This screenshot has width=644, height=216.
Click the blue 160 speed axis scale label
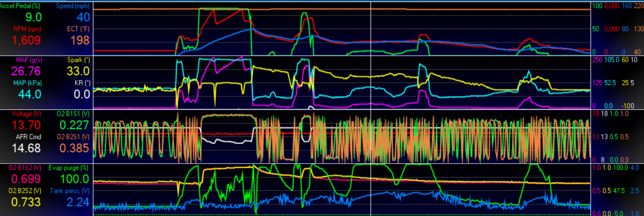point(627,6)
